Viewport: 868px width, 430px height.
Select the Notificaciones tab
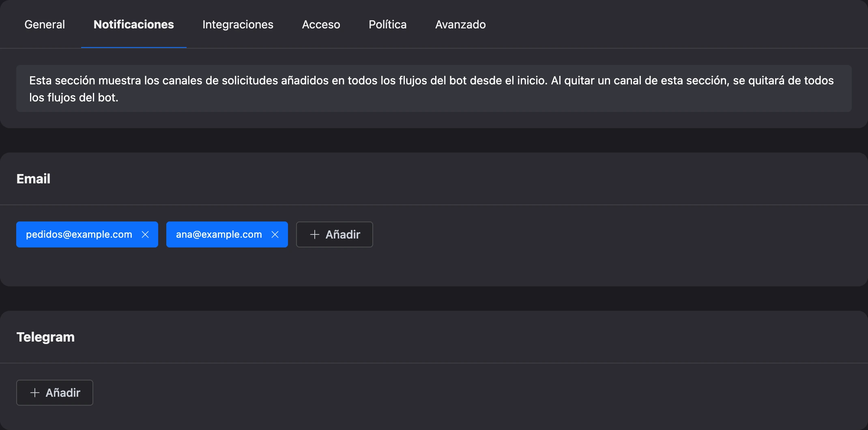pyautogui.click(x=134, y=24)
